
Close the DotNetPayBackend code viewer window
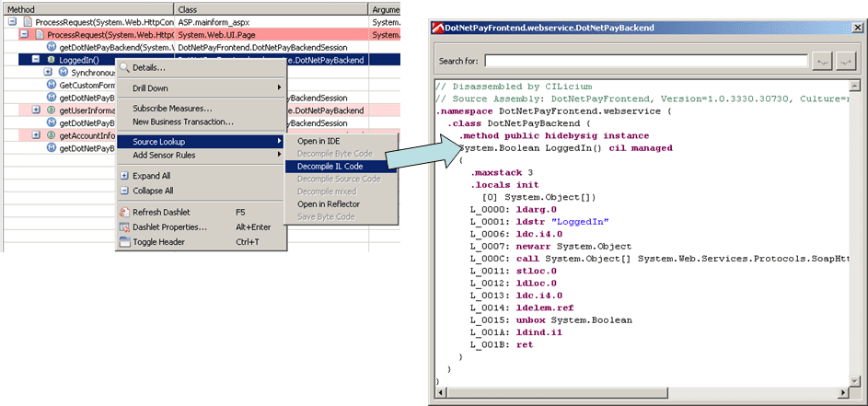857,28
